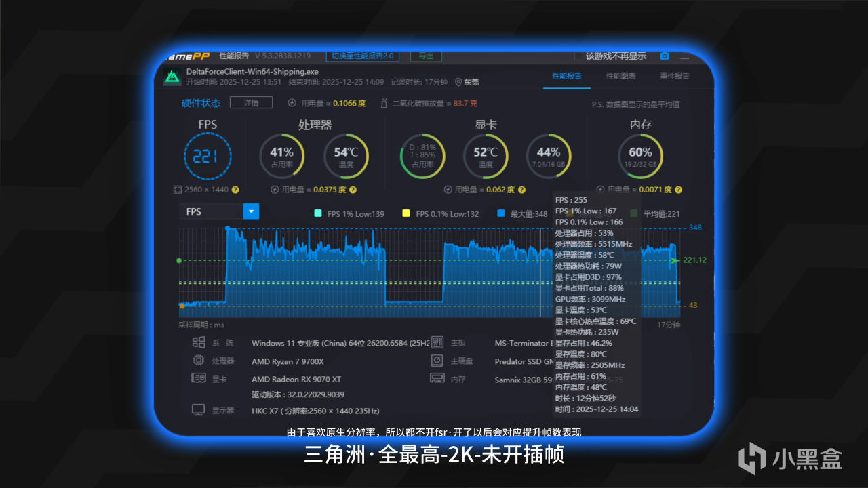Click the 17分钟 duration label under chart
Image resolution: width=868 pixels, height=488 pixels.
click(x=669, y=325)
